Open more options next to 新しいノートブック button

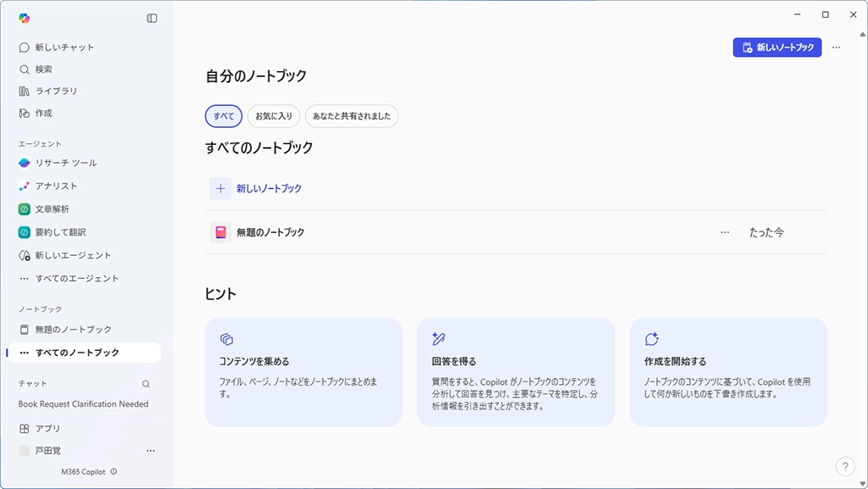pos(837,47)
